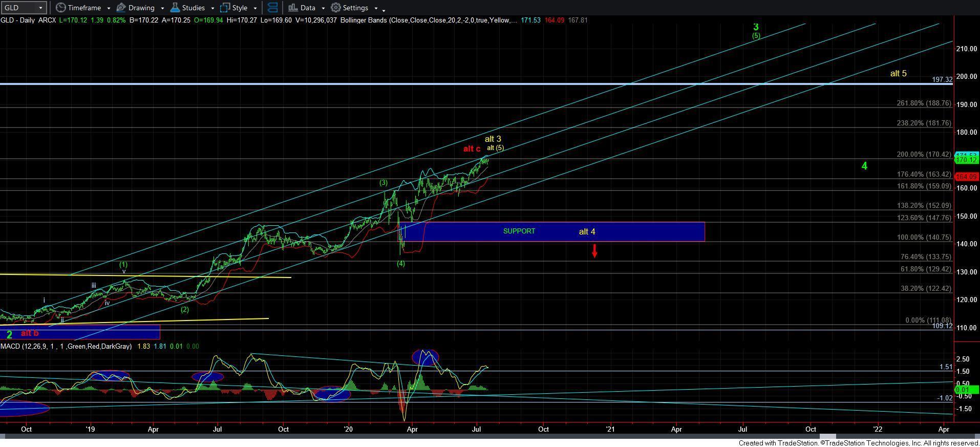This screenshot has height=447, width=980.
Task: Click the 138.20% (152.09) Fibonacci label
Action: pyautogui.click(x=924, y=206)
